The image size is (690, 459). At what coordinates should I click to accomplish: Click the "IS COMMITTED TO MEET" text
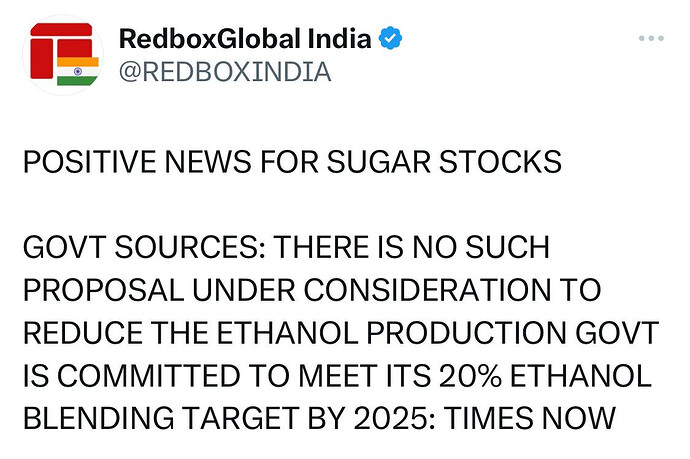(x=194, y=376)
